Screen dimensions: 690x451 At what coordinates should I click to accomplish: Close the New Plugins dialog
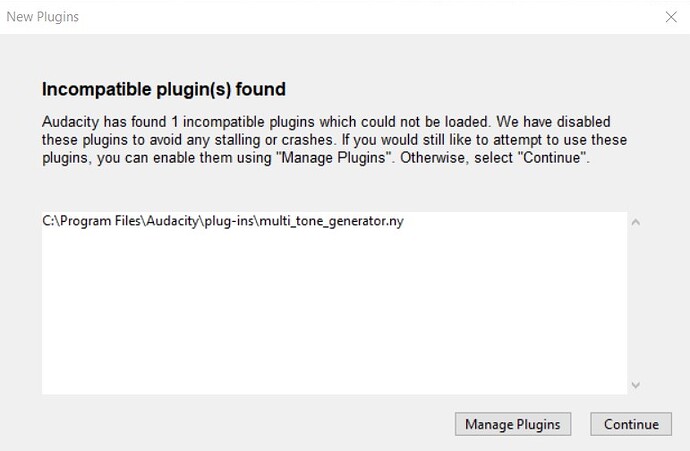(671, 17)
